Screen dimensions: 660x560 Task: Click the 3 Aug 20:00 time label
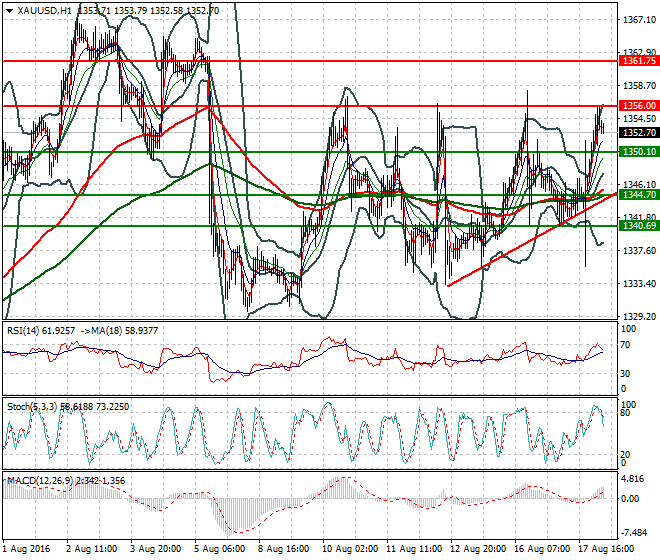156,549
